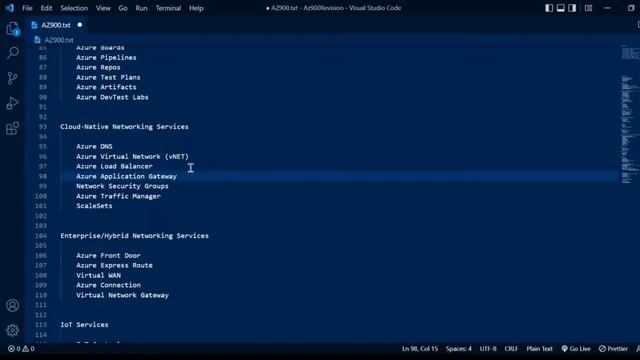Click the line 'Azure Express Route'
Viewport: 640px width, 360px height.
[114, 265]
